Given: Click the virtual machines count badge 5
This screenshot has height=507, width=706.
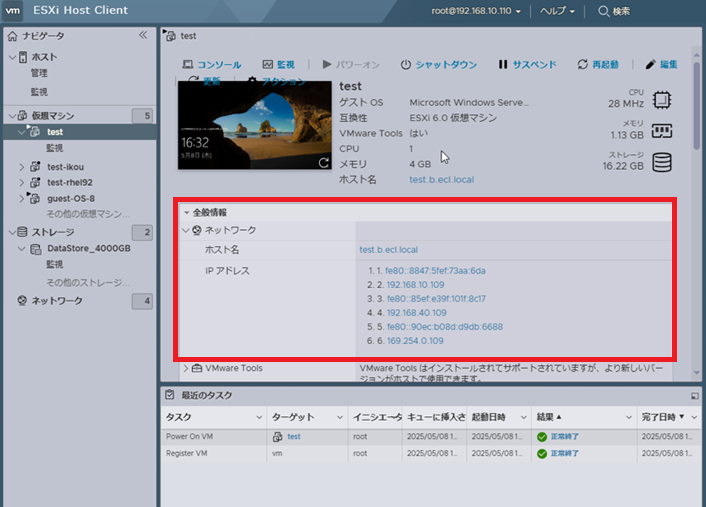Looking at the screenshot, I should click(142, 116).
